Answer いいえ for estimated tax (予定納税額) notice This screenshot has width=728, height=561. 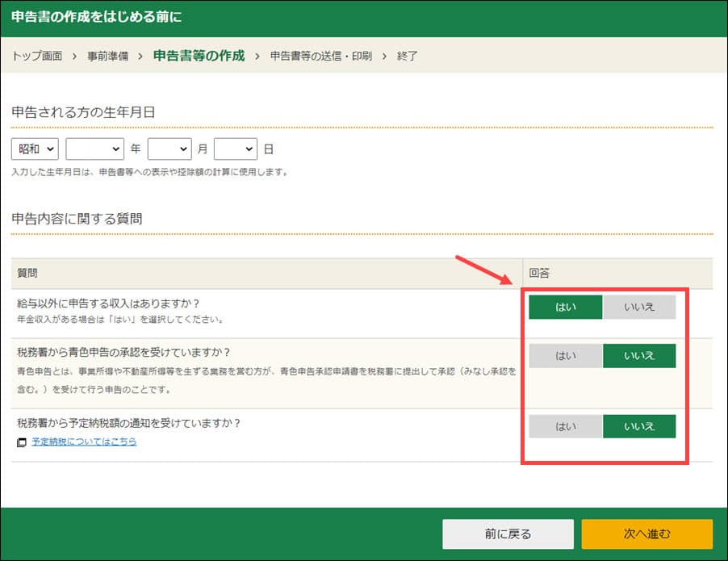[639, 426]
